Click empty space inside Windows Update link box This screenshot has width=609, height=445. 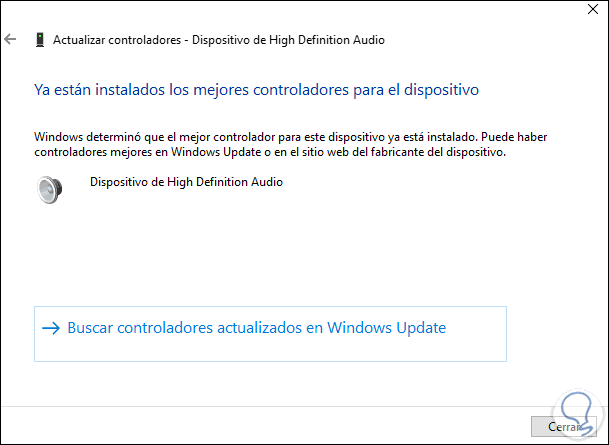tap(270, 349)
